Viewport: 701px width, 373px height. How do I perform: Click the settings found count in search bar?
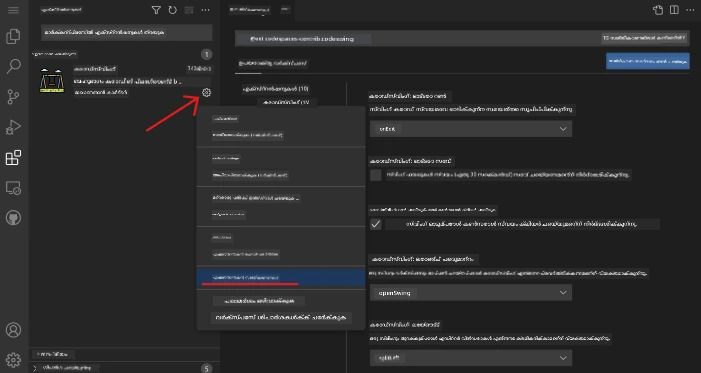[x=643, y=38]
